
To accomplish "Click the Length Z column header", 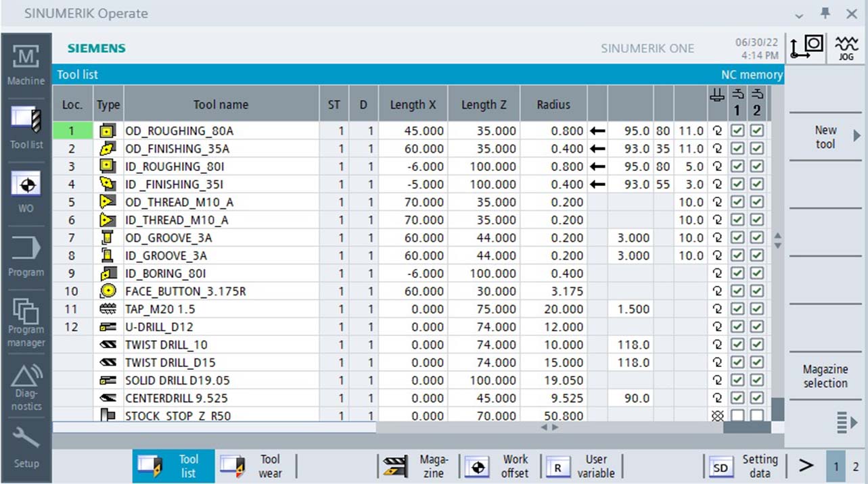I will tap(484, 105).
